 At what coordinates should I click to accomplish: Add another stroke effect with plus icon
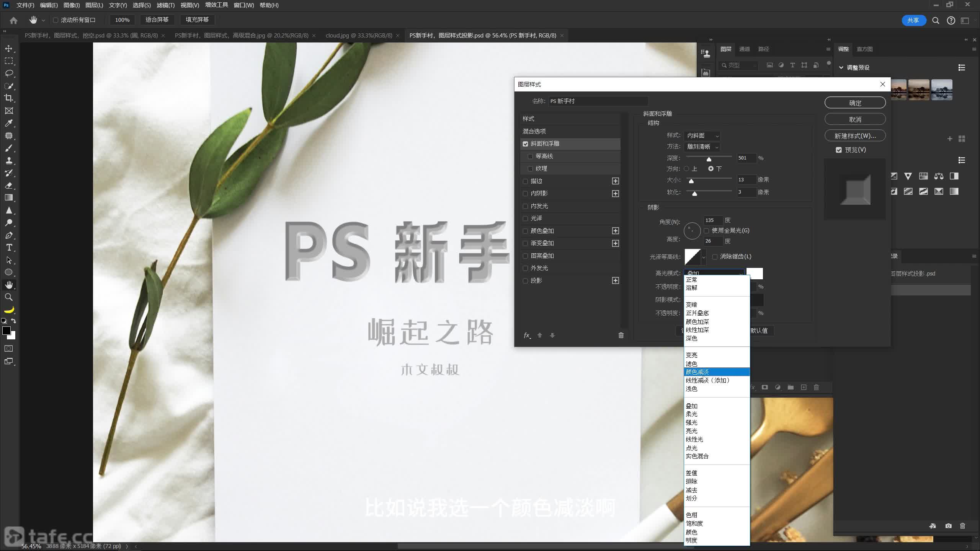pyautogui.click(x=615, y=181)
